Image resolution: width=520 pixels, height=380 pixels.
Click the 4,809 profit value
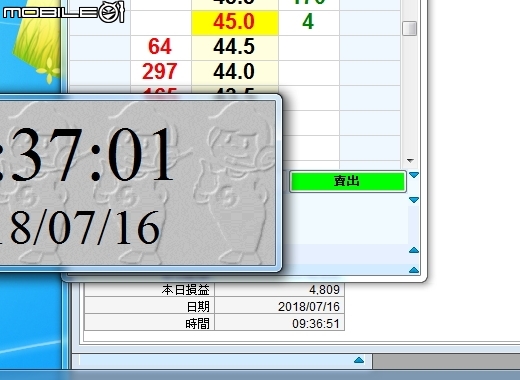click(324, 290)
